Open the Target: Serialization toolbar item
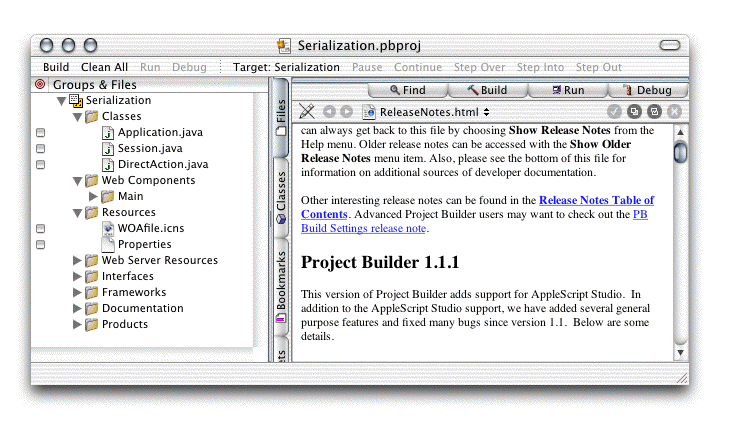 286,67
